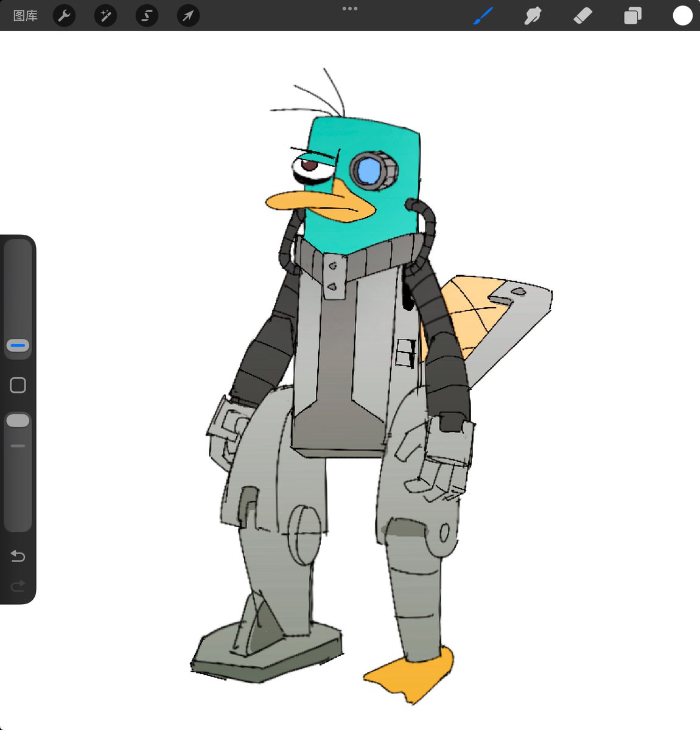Activate the Transform arrow tool
This screenshot has width=700, height=730.
[x=188, y=16]
